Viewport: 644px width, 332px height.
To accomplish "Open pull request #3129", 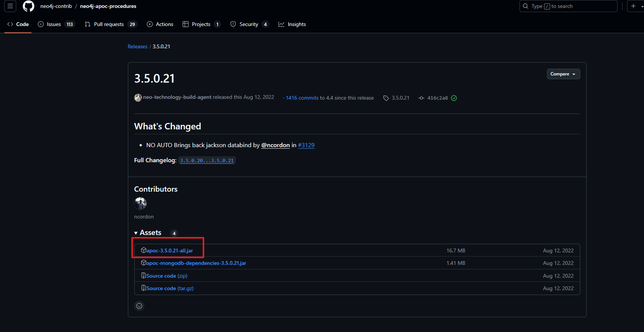I will (306, 145).
